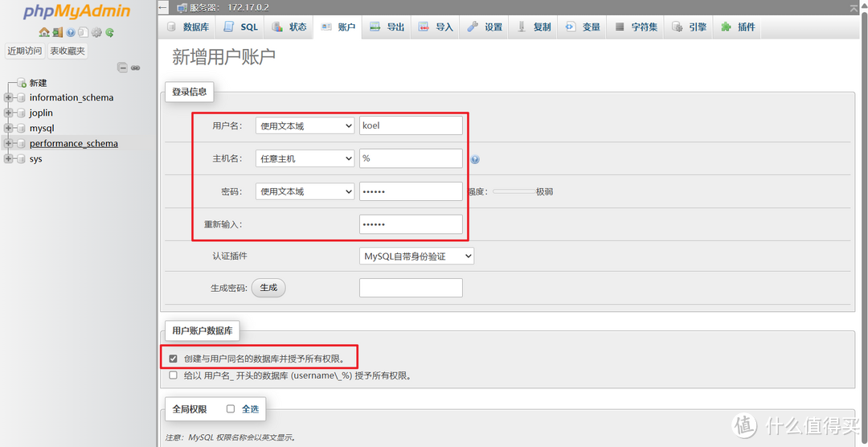Enable grant privileges on username_% wildcard checkbox
Screen dimensions: 868x447
coord(173,375)
